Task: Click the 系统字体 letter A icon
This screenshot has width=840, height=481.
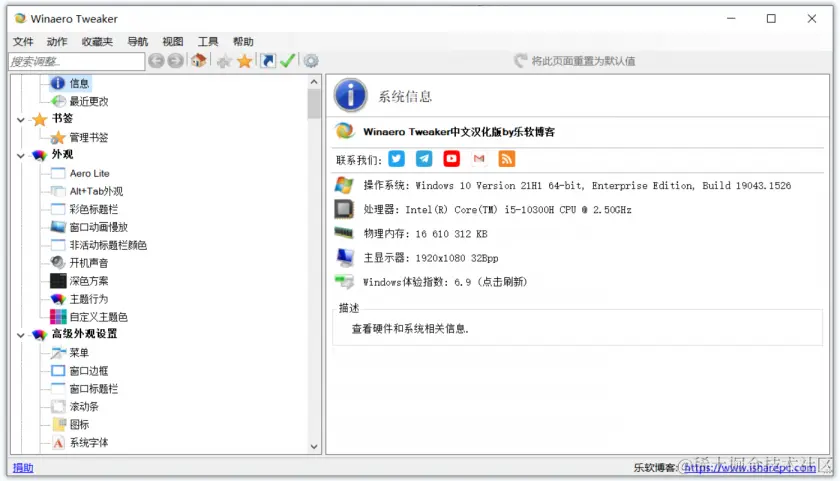Action: click(x=58, y=442)
